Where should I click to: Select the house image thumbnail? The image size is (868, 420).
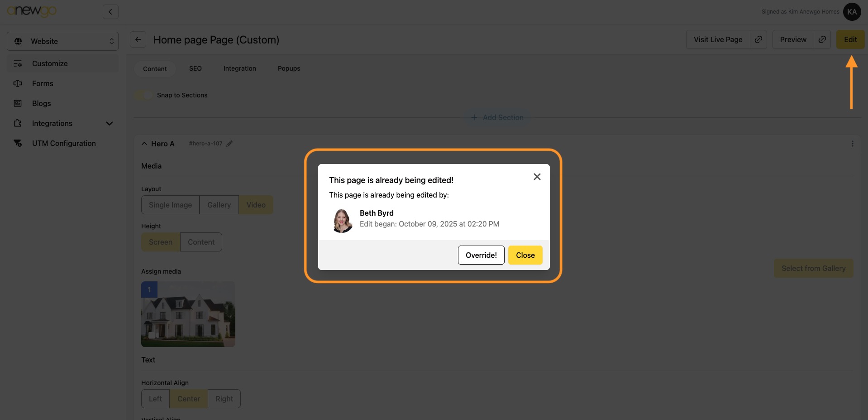pyautogui.click(x=188, y=314)
